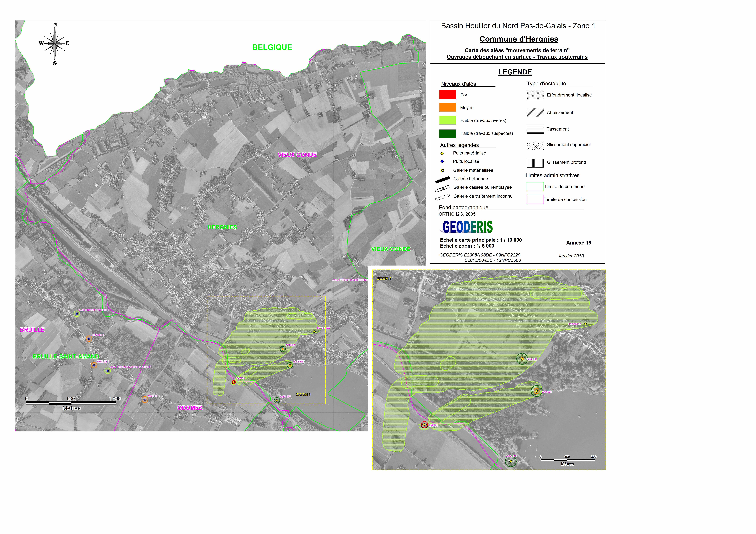The image size is (756, 534).
Task: Click the green Limite de commune box
Action: click(x=535, y=186)
